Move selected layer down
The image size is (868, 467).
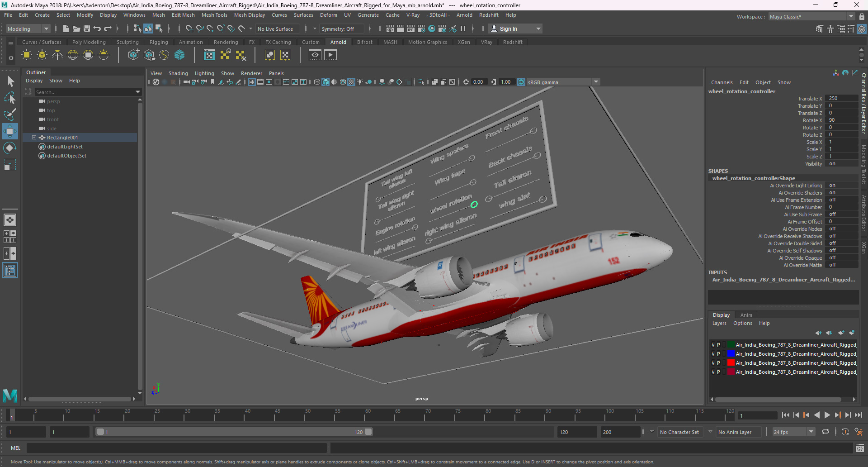[x=829, y=333]
